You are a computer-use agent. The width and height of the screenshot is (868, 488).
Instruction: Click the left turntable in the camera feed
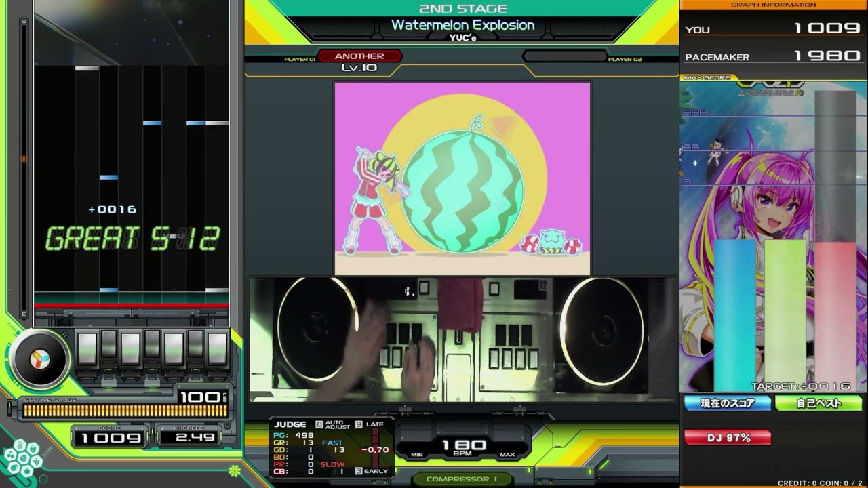pyautogui.click(x=317, y=328)
